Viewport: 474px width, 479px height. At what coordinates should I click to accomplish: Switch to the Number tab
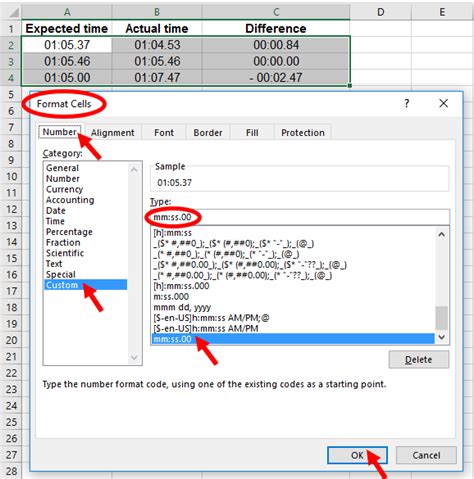tap(60, 132)
